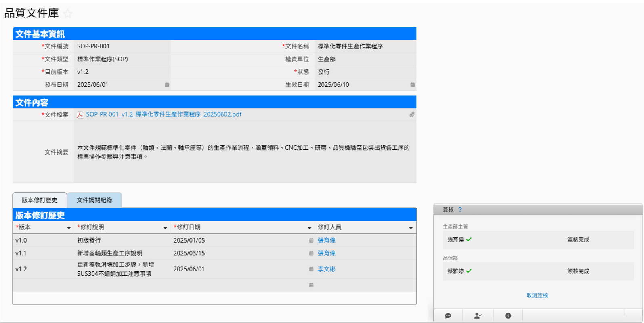Viewport: 644px width, 323px height.
Task: Switch to the 版本修訂歷史 tab
Action: click(x=40, y=200)
